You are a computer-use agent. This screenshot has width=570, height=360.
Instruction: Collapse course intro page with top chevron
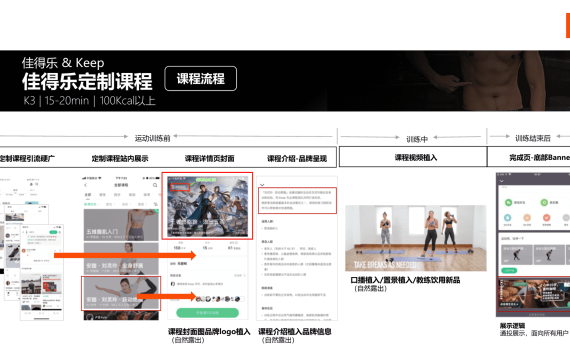pyautogui.click(x=262, y=185)
